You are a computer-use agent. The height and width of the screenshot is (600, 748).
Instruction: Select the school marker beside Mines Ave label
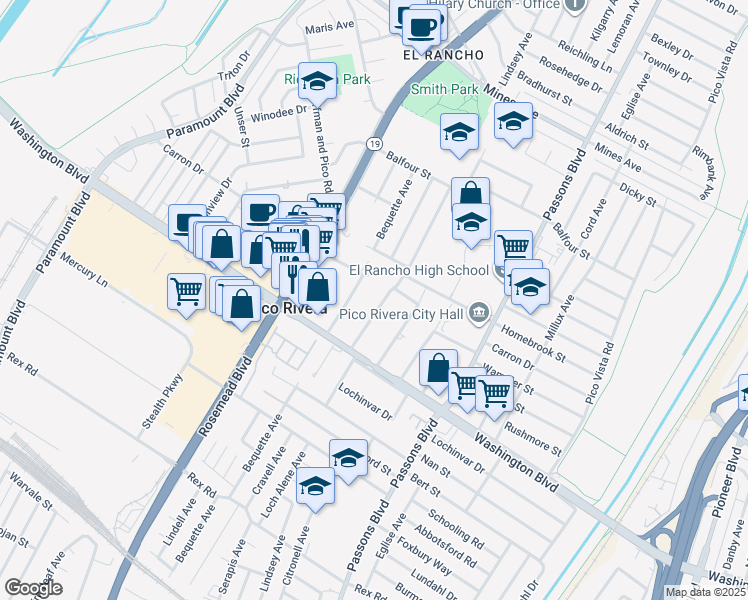[513, 122]
